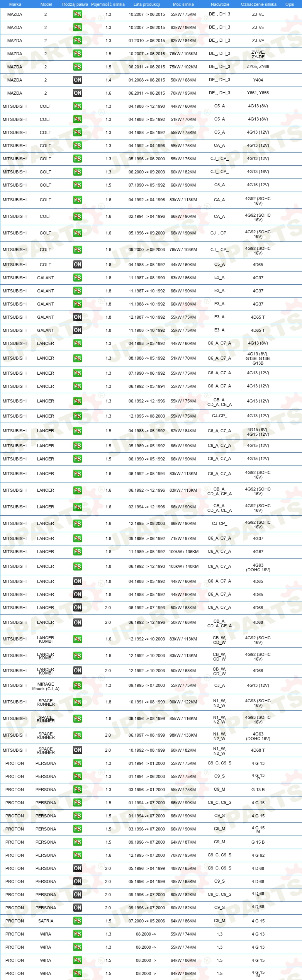The width and height of the screenshot is (302, 980).
Task: Click the Rodzaj paliwa column header
Action: [x=75, y=4]
